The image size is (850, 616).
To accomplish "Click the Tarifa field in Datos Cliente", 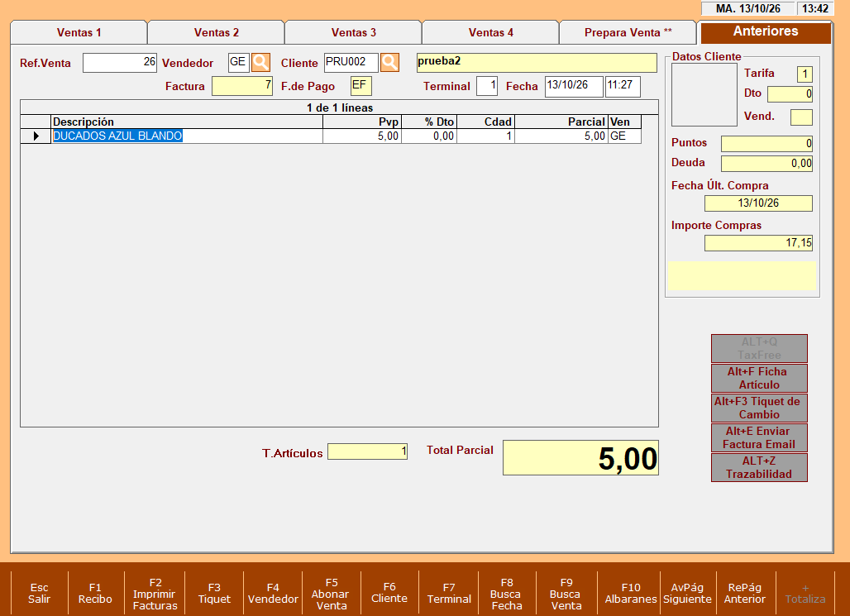I will click(x=805, y=74).
